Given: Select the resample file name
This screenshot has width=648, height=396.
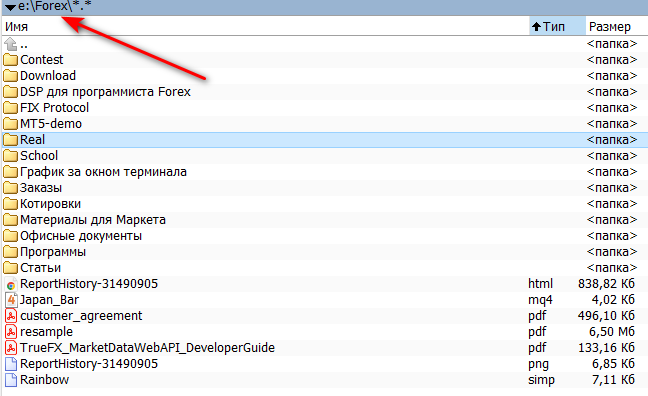Looking at the screenshot, I should 46,332.
